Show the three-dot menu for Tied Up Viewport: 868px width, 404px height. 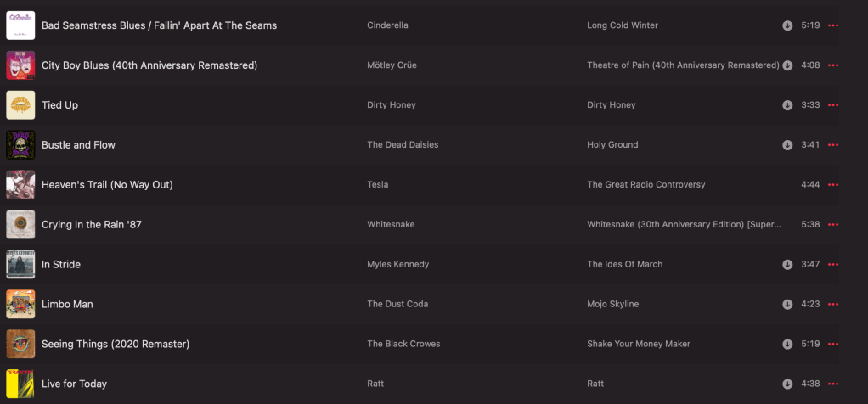832,105
